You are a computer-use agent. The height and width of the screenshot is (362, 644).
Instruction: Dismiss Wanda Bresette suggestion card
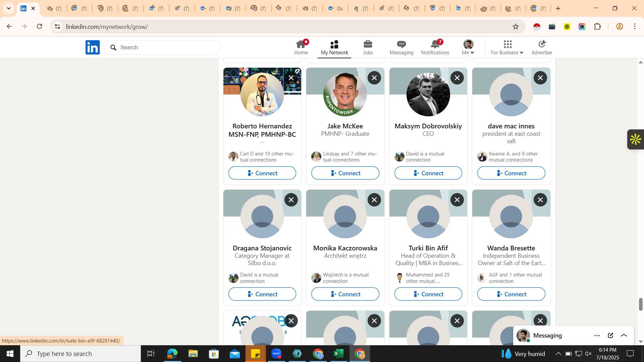pos(540,200)
